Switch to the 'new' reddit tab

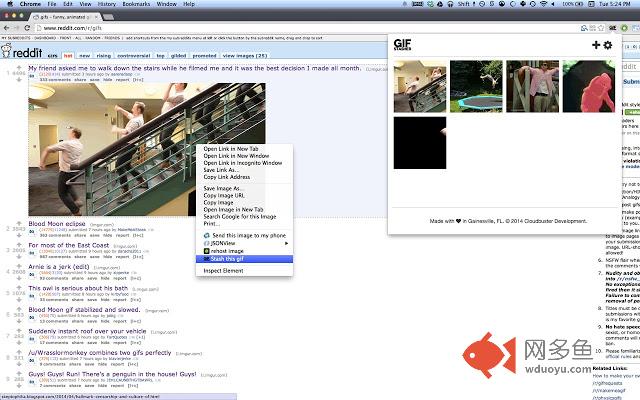pyautogui.click(x=84, y=56)
